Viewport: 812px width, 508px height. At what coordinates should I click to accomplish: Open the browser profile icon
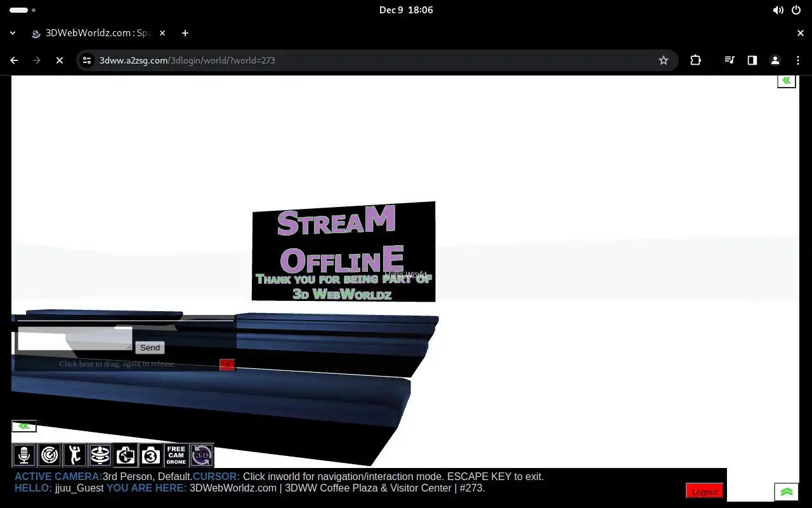coord(775,60)
